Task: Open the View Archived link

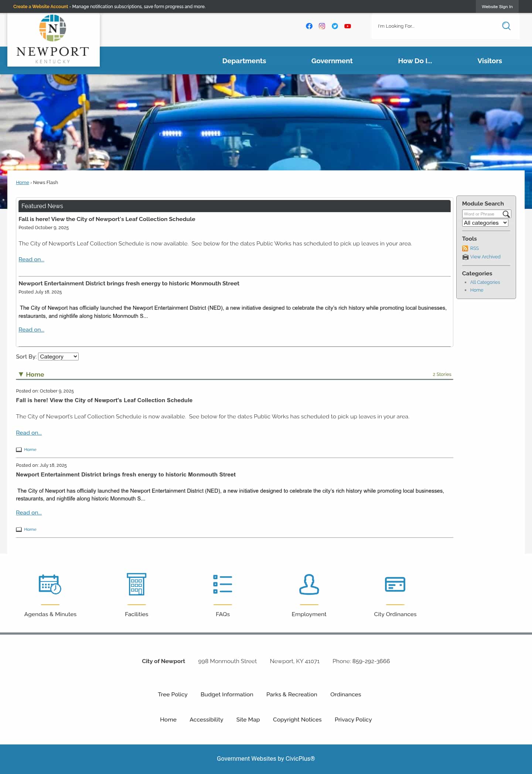Action: (485, 257)
